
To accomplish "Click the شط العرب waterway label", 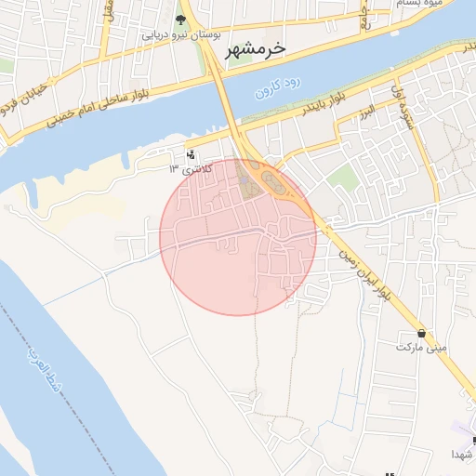I will [46, 370].
